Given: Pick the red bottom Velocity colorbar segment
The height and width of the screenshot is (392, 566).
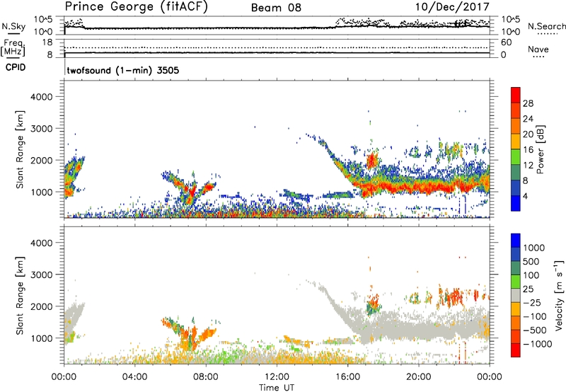Looking at the screenshot, I should 516,350.
